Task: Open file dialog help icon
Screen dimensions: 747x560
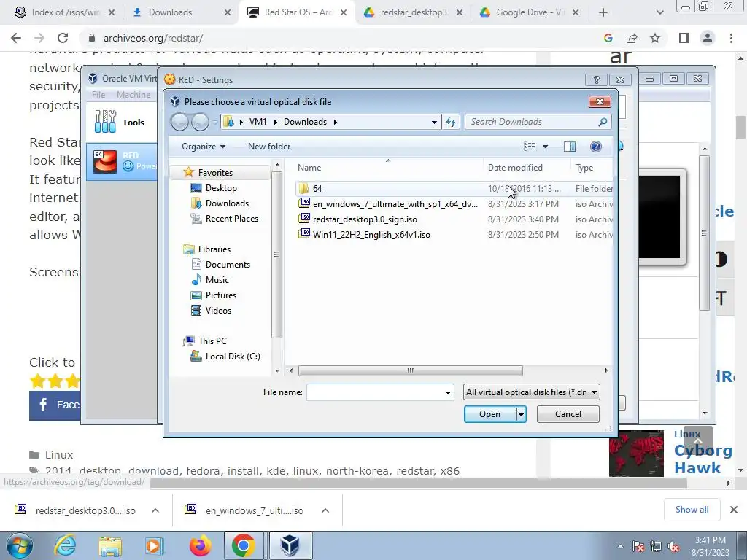Action: coord(595,146)
